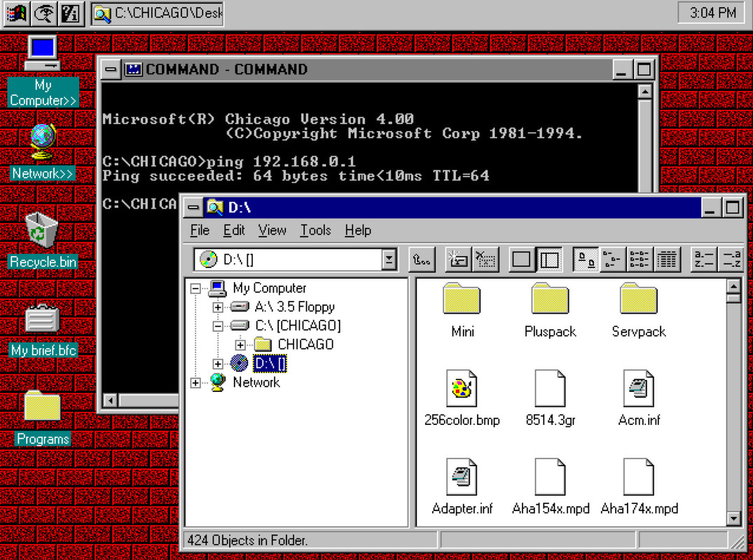Select the Details view toolbar button
The width and height of the screenshot is (753, 560).
[667, 260]
